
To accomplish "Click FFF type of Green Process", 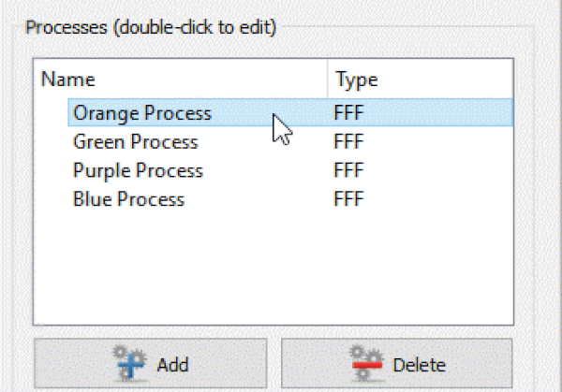I will 348,141.
